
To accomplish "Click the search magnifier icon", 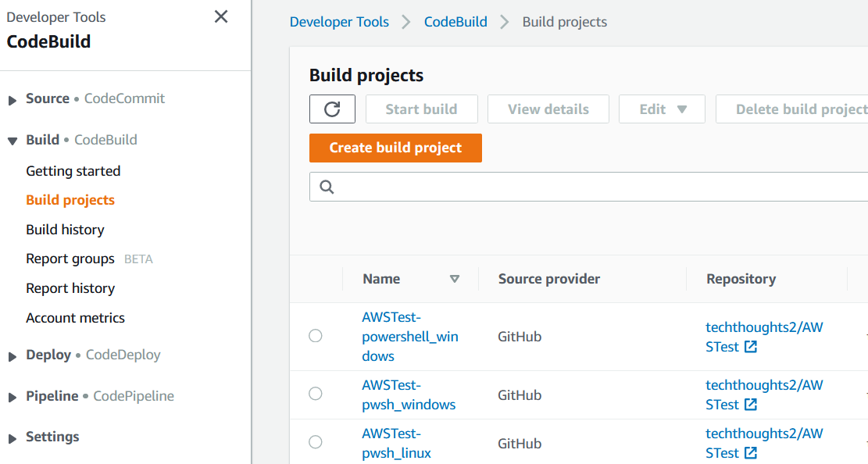I will coord(327,187).
